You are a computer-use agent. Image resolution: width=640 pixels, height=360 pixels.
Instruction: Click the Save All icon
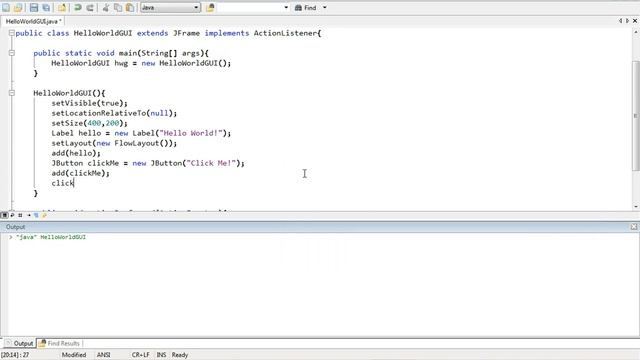click(x=46, y=7)
